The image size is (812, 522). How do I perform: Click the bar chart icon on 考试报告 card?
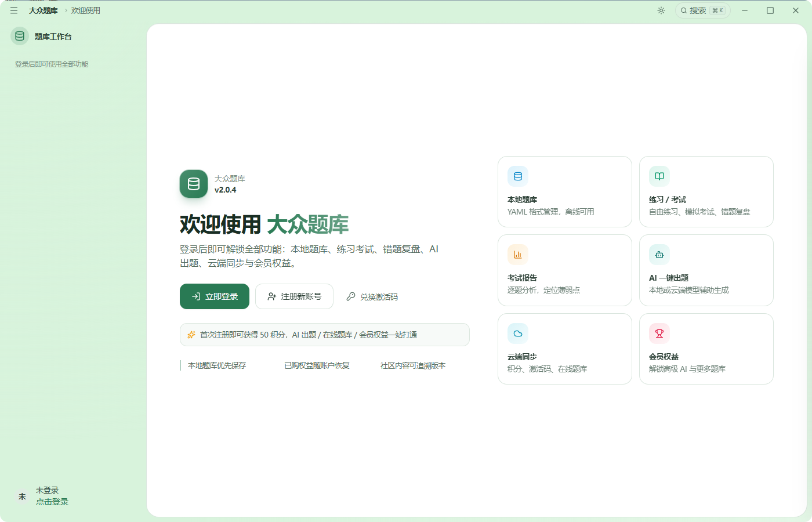[x=518, y=255]
